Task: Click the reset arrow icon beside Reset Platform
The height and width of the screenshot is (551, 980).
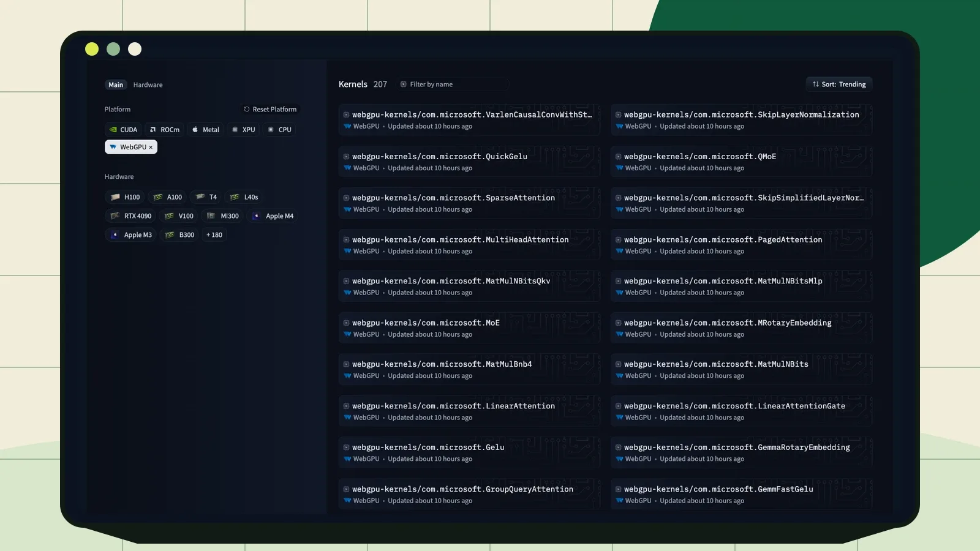Action: (247, 110)
